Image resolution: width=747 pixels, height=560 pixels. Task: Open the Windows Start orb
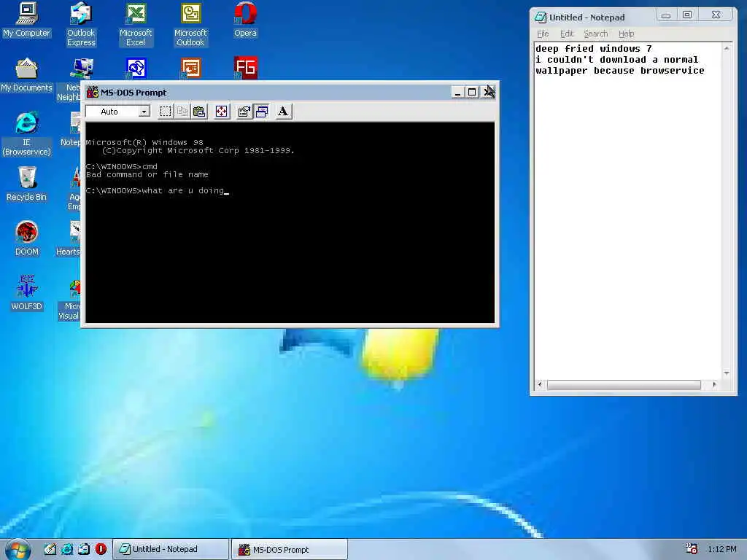point(18,550)
